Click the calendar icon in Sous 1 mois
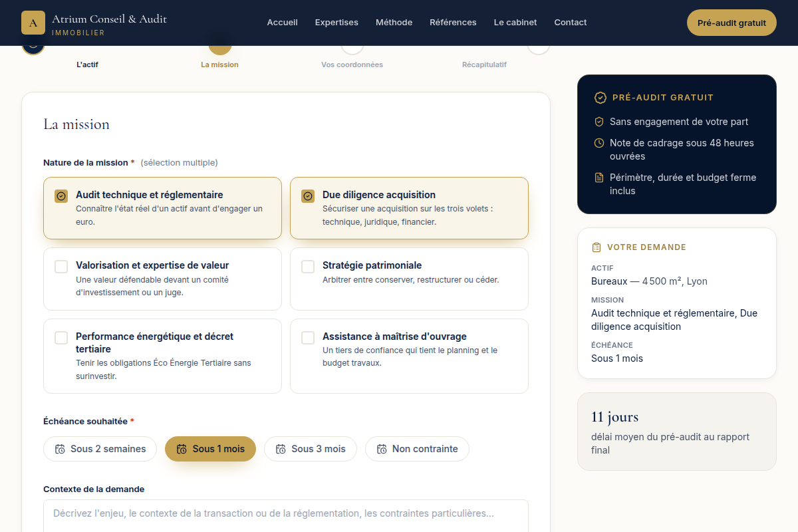Screen dimensions: 798x532 [182, 449]
